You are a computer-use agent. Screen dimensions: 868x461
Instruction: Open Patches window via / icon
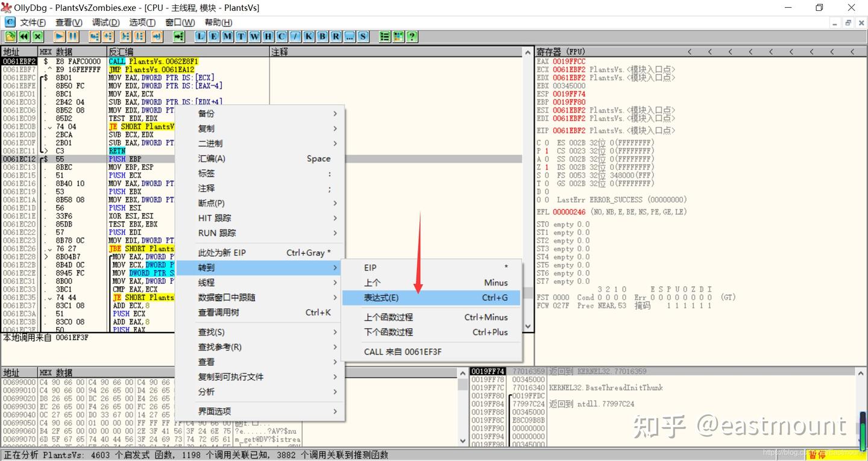point(295,36)
